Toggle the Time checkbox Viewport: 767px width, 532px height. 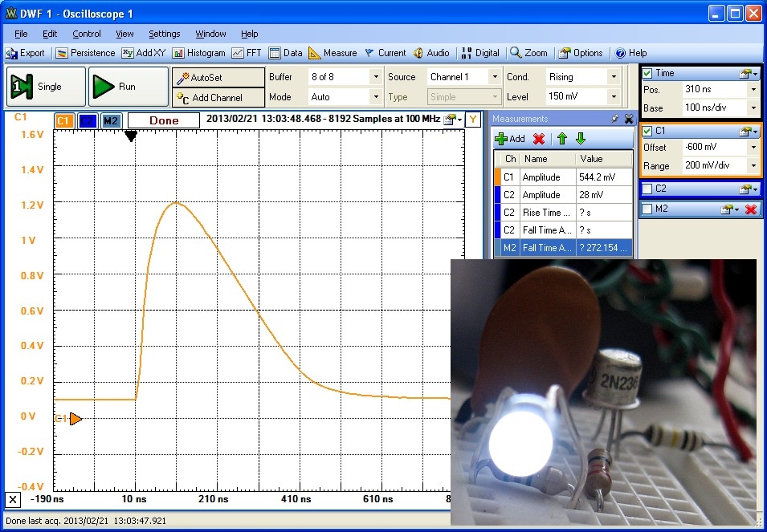coord(647,73)
